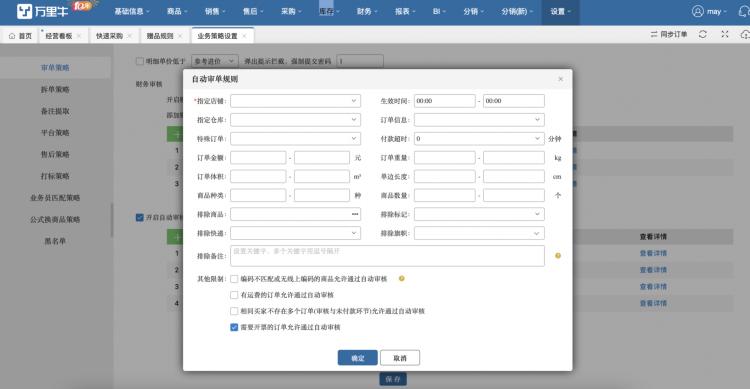Open the 商品 menu
This screenshot has width=750, height=389.
point(177,11)
